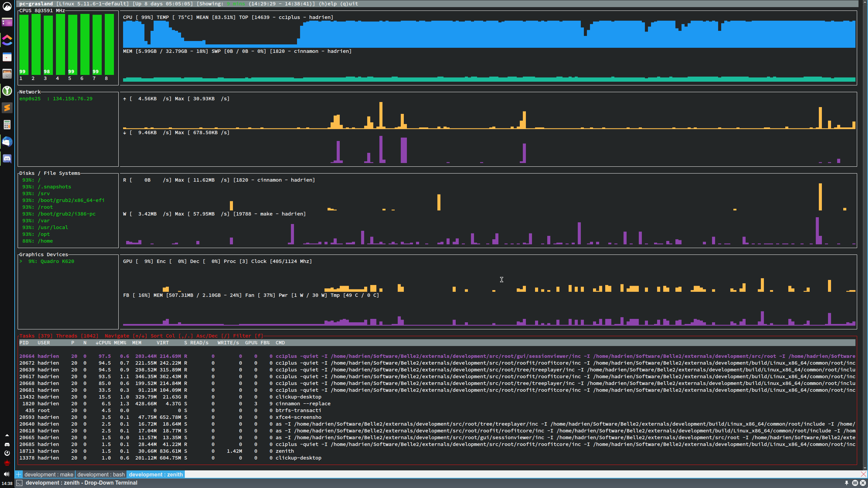Viewport: 868px width, 488px height.
Task: Click the core 8 CPU usage bar
Action: point(109,44)
